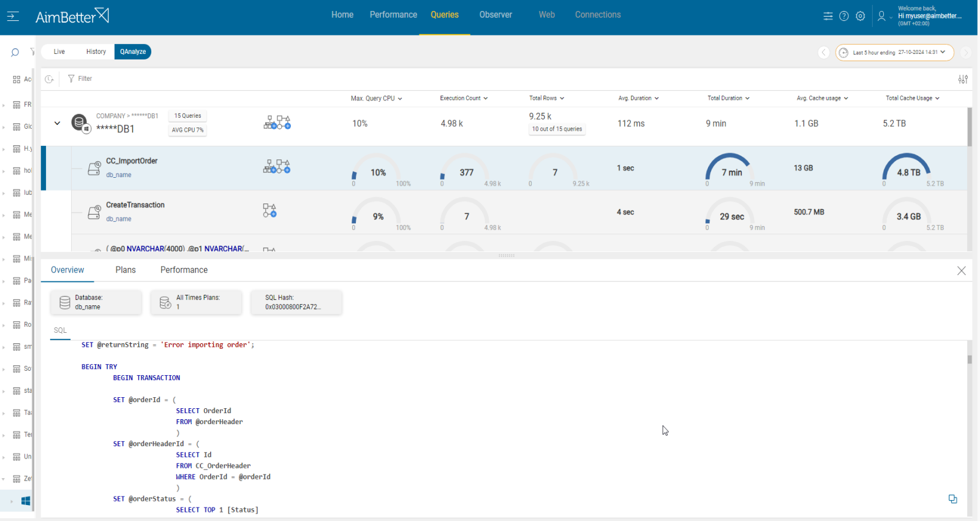Select the FR sidebar item
Viewport: 980px width, 521px height.
click(22, 105)
